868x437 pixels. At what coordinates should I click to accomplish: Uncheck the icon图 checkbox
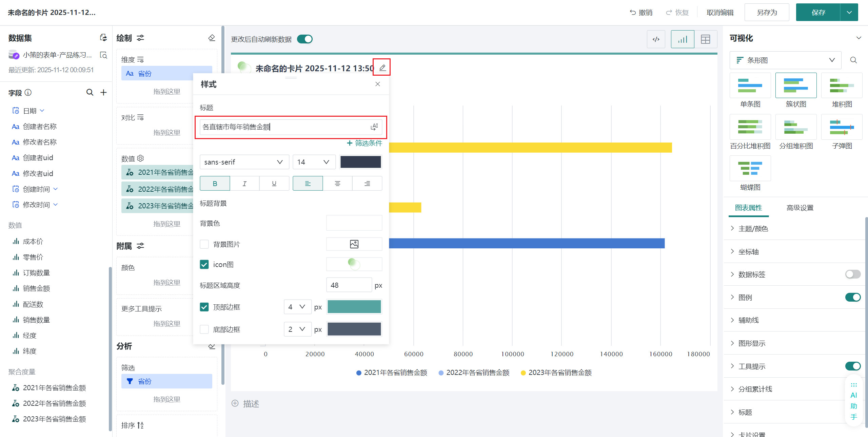[204, 264]
